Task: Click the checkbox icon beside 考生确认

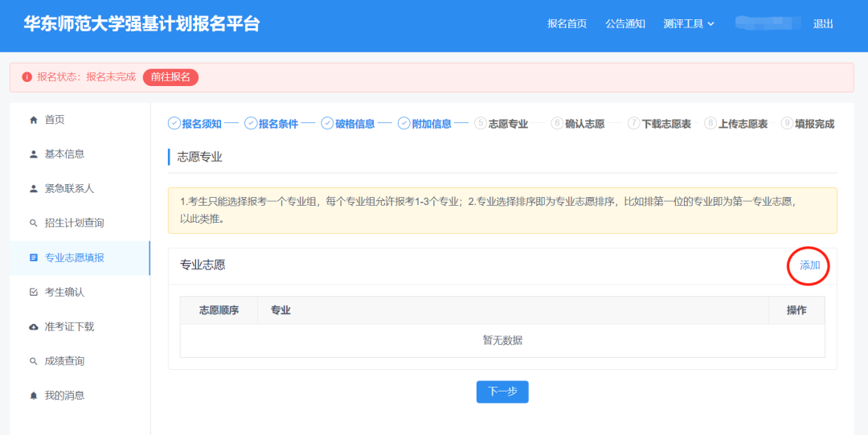Action: click(34, 293)
